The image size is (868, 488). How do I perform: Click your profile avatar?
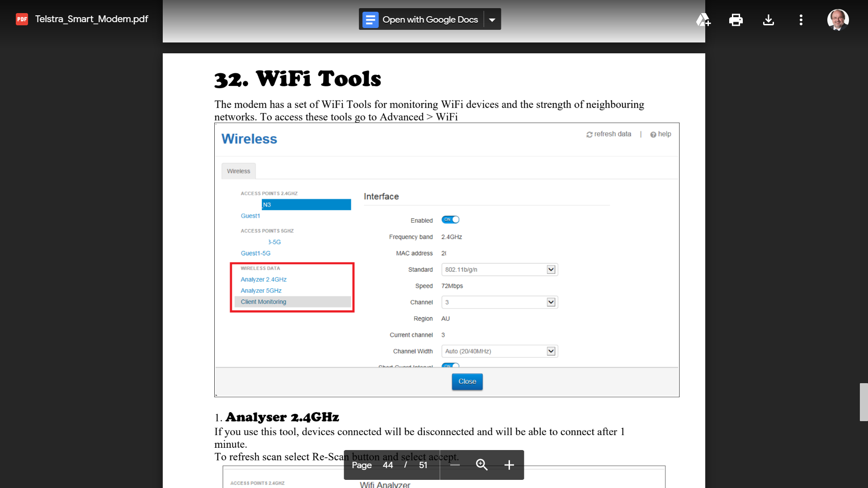click(x=838, y=19)
